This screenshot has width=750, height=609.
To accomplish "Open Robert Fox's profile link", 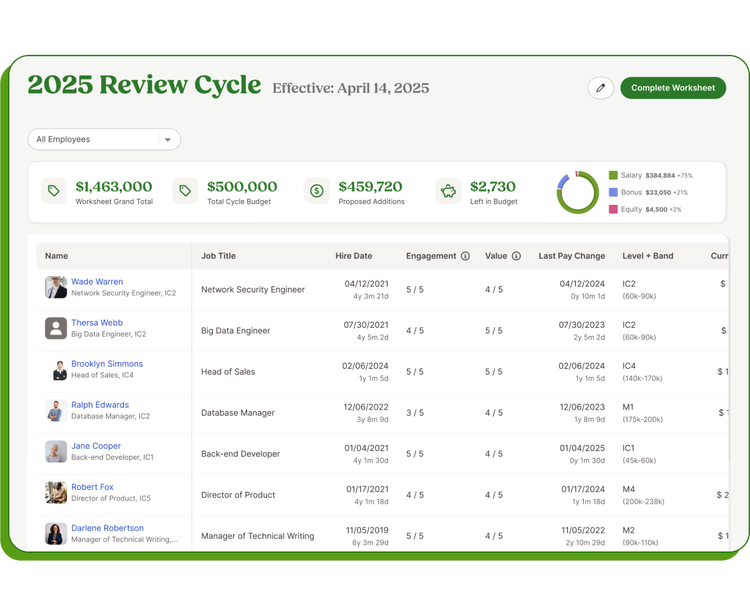I will 92,487.
